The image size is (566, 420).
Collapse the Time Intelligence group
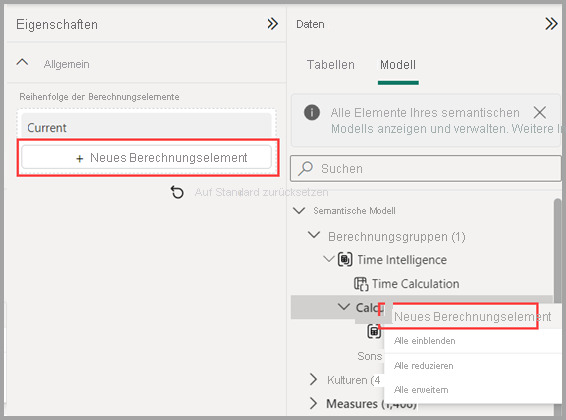click(x=328, y=259)
